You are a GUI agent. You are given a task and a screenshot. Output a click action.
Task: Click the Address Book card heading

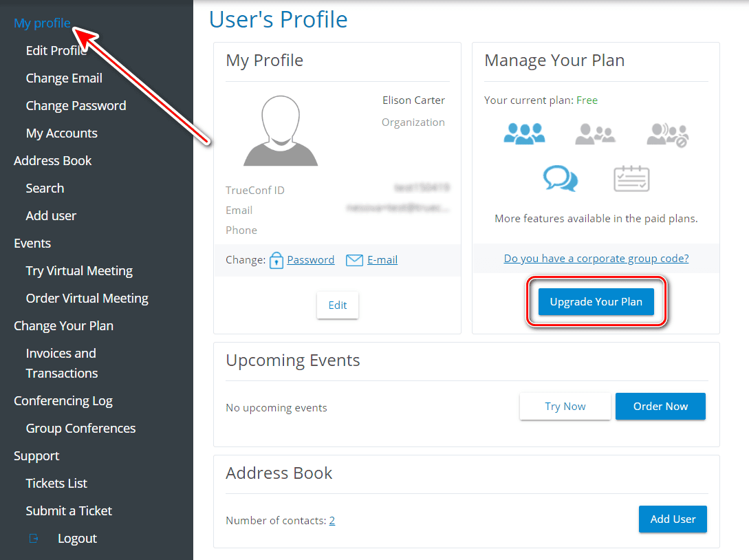coord(279,473)
